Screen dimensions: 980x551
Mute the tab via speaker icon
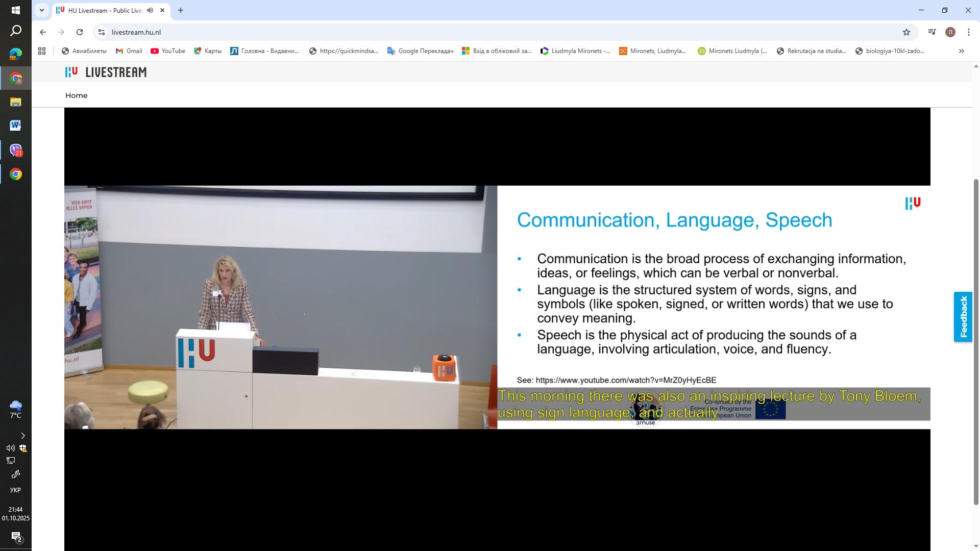click(x=150, y=10)
